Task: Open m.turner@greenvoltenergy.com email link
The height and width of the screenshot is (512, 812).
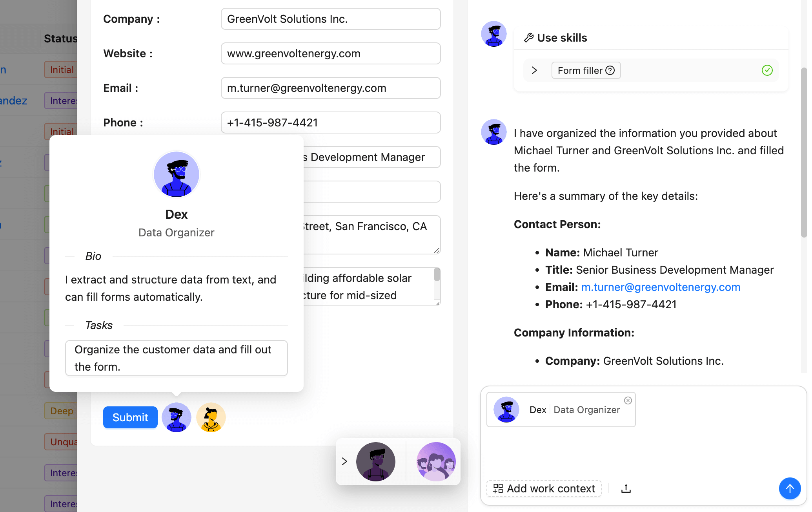Action: (x=661, y=287)
